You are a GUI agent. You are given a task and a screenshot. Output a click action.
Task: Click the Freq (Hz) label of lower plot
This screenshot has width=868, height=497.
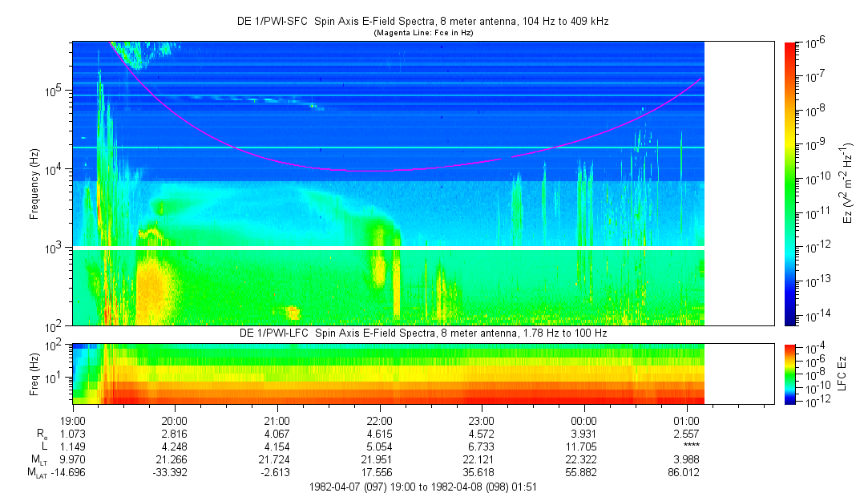pyautogui.click(x=34, y=373)
